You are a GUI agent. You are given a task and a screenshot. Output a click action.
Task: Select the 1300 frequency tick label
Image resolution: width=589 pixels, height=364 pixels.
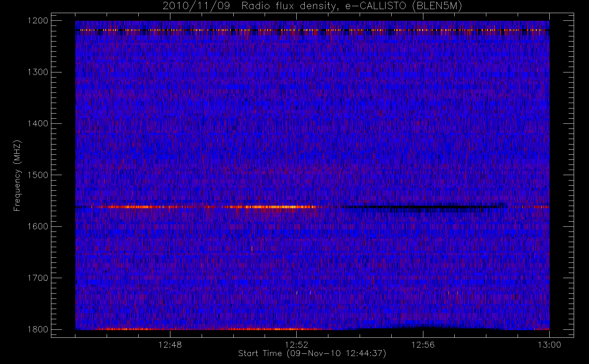(38, 72)
